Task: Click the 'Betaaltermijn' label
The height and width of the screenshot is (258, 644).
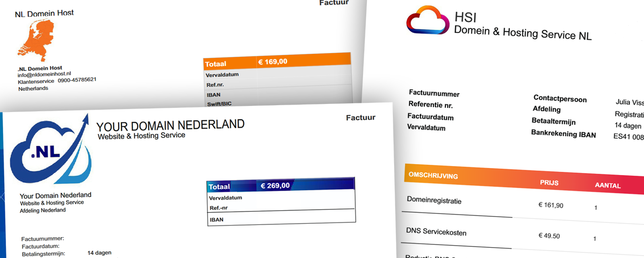Action: pos(553,121)
